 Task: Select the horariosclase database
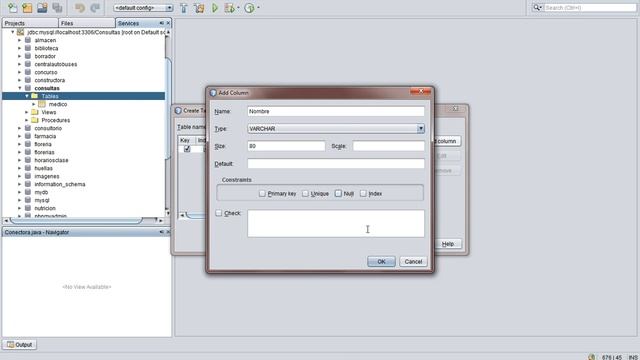click(51, 160)
